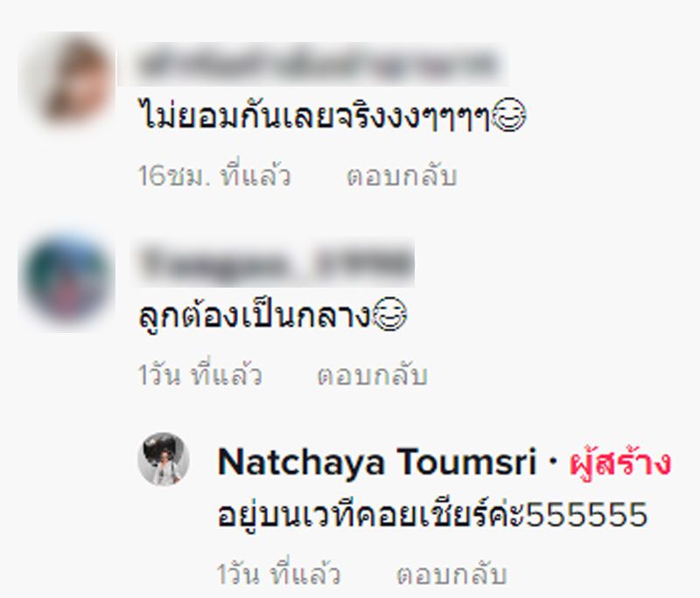Screen dimensions: 700x598
Task: Click 1วัน ที่แล้ว under ลูกต้องเป็นกลาง
Action: [199, 375]
